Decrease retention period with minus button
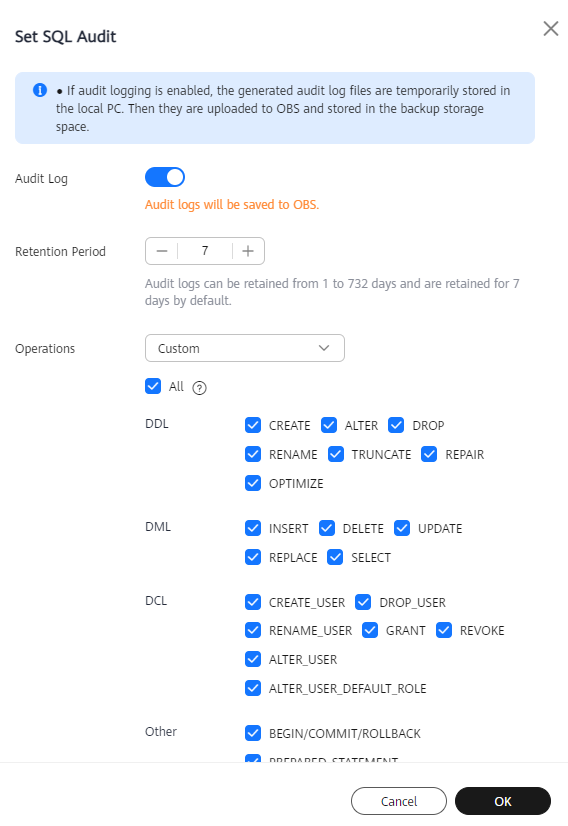Screen dimensions: 568x826 pyautogui.click(x=162, y=251)
